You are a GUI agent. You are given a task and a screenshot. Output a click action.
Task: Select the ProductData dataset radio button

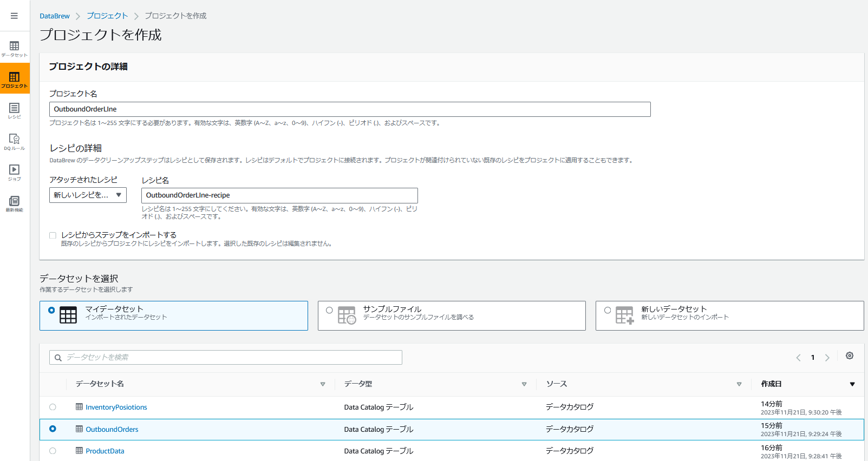click(53, 451)
